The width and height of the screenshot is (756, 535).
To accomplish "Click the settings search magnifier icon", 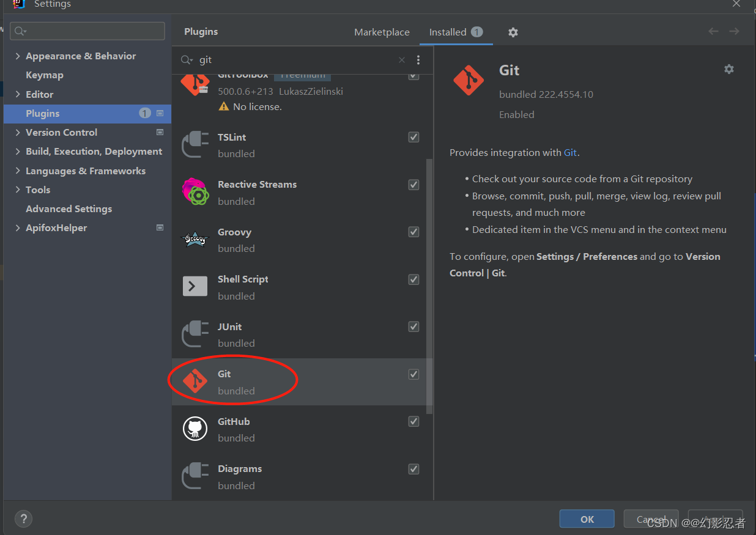I will coord(21,31).
